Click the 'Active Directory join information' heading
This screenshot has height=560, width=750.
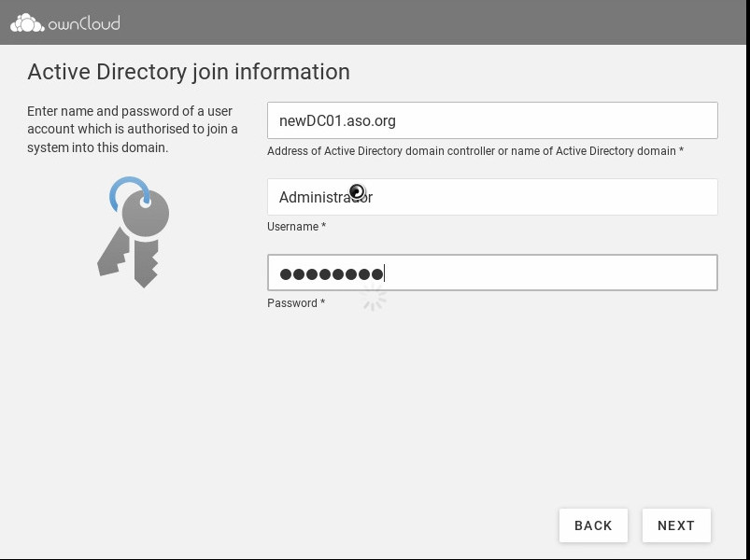pos(189,72)
